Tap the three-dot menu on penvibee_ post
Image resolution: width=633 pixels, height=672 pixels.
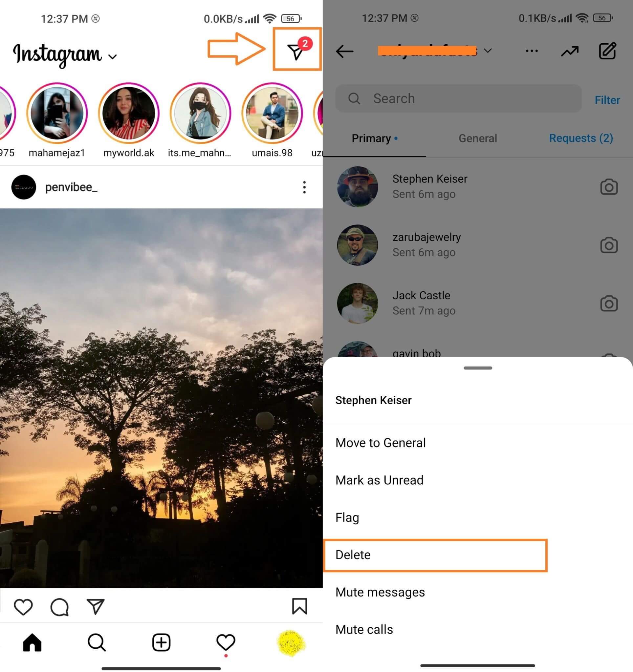(304, 187)
